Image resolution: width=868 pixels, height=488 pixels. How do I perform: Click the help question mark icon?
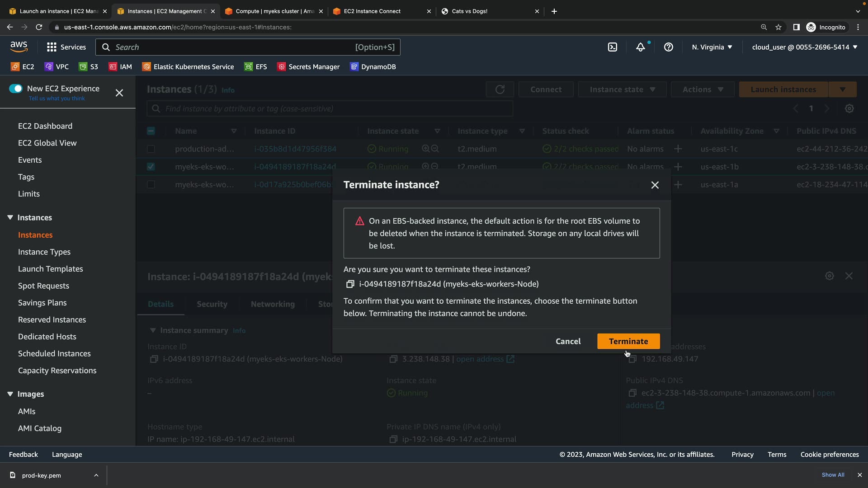pyautogui.click(x=669, y=47)
